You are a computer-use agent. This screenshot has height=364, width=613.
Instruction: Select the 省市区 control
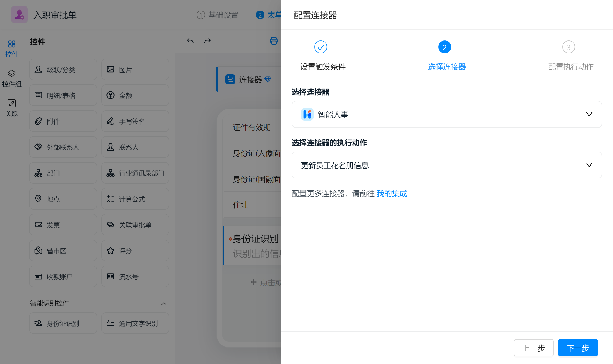point(63,251)
